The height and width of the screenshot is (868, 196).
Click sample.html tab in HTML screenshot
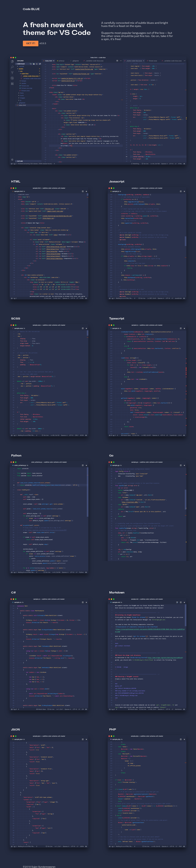(19, 191)
